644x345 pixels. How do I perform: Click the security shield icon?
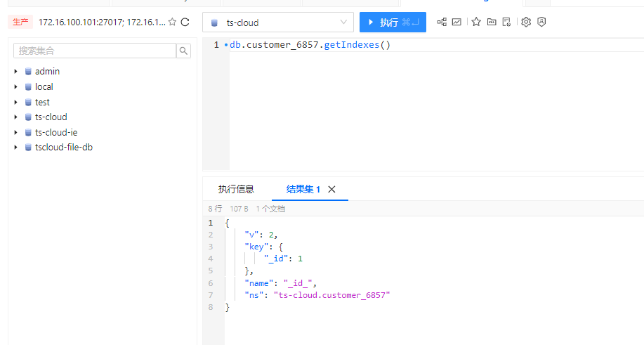coord(541,22)
